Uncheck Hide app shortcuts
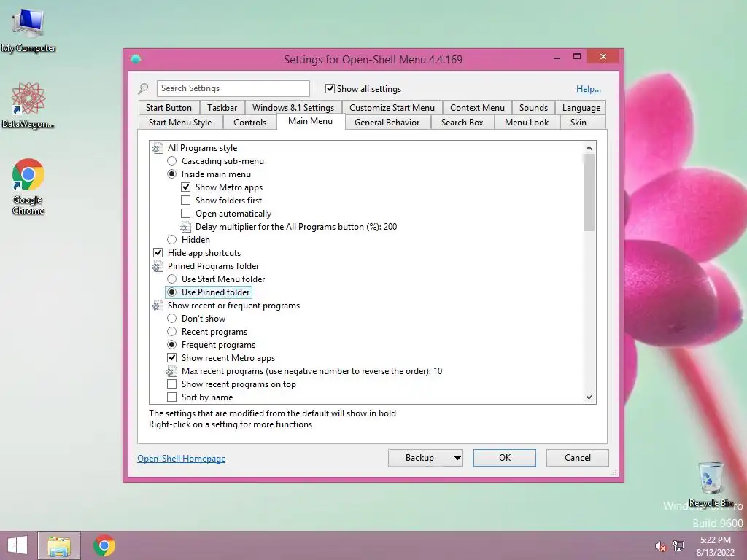The width and height of the screenshot is (747, 560). (x=158, y=253)
